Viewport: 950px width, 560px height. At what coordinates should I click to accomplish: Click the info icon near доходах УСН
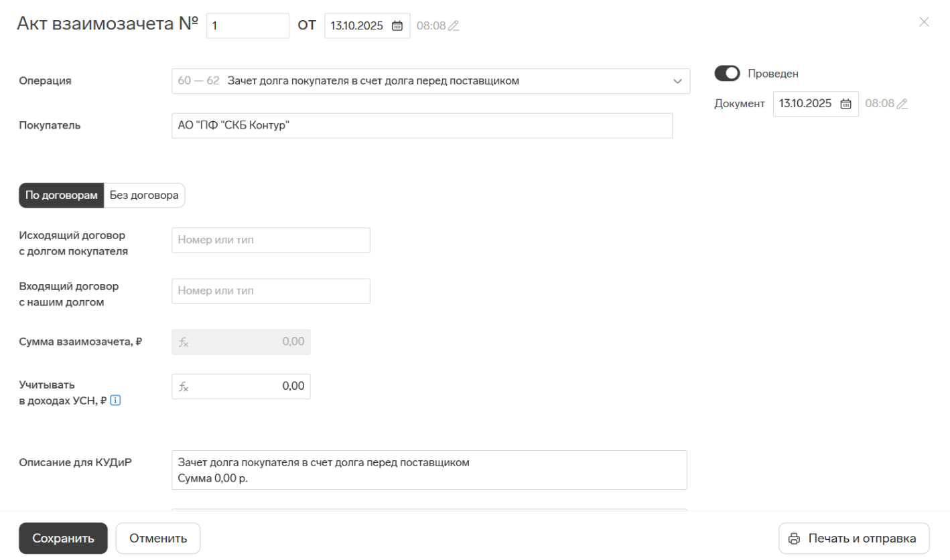pyautogui.click(x=115, y=401)
